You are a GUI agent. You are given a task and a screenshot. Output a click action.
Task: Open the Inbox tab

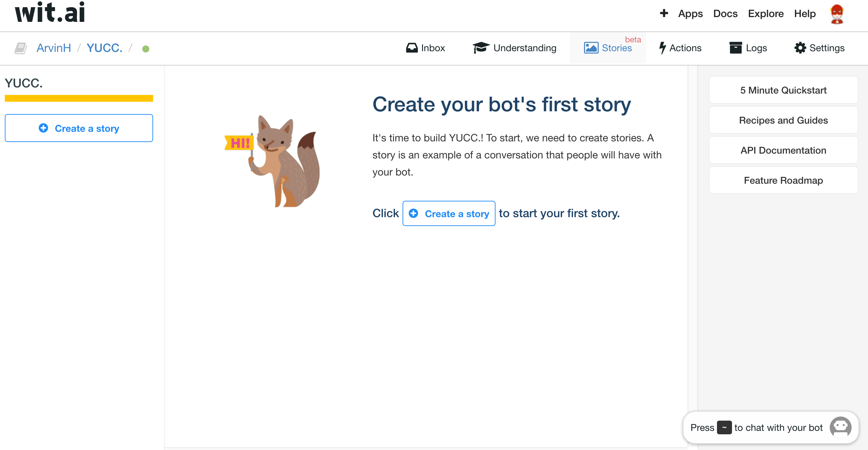pyautogui.click(x=425, y=48)
